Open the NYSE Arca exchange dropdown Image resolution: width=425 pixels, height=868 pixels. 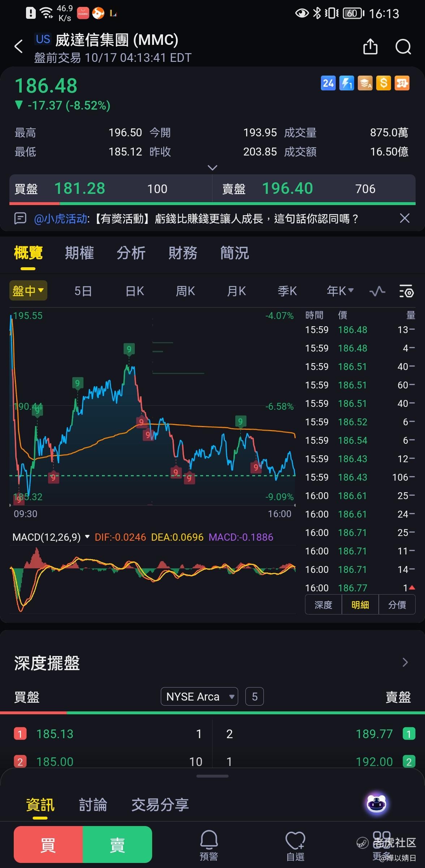(x=199, y=697)
